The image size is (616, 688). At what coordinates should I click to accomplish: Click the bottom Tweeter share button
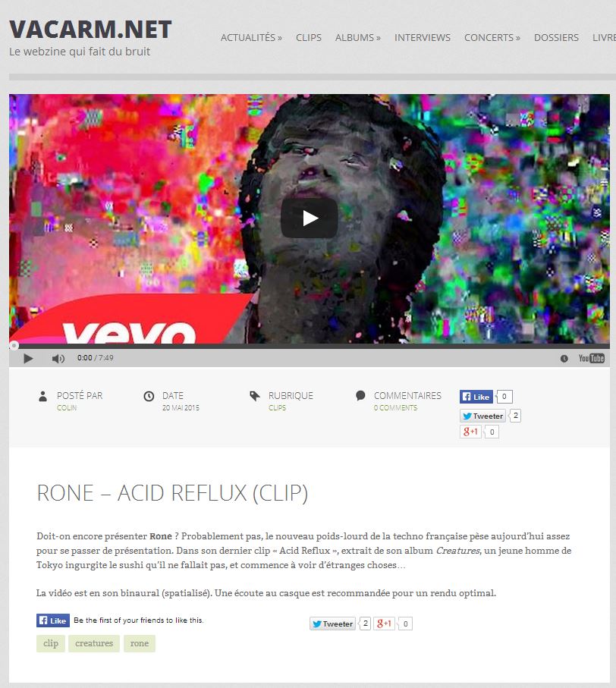point(332,624)
